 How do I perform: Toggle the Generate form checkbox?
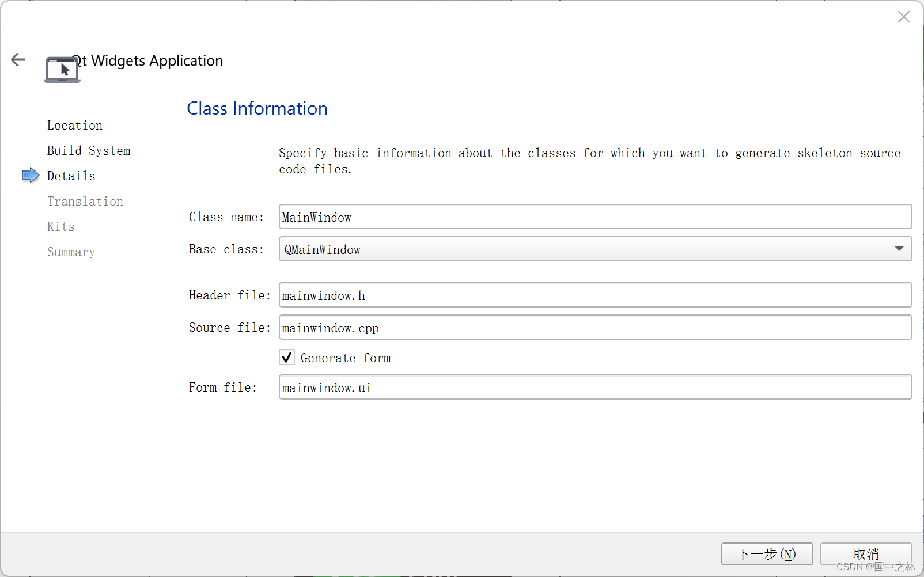287,358
